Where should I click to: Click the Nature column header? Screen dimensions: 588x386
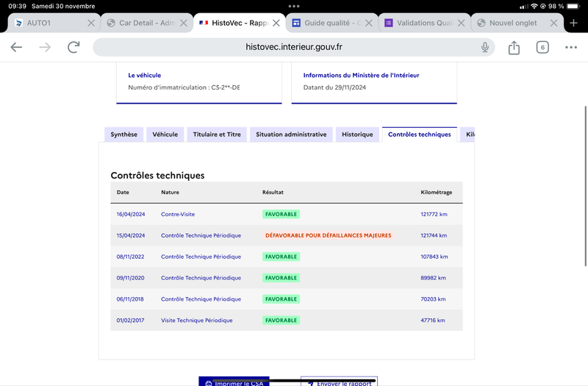[x=170, y=193]
